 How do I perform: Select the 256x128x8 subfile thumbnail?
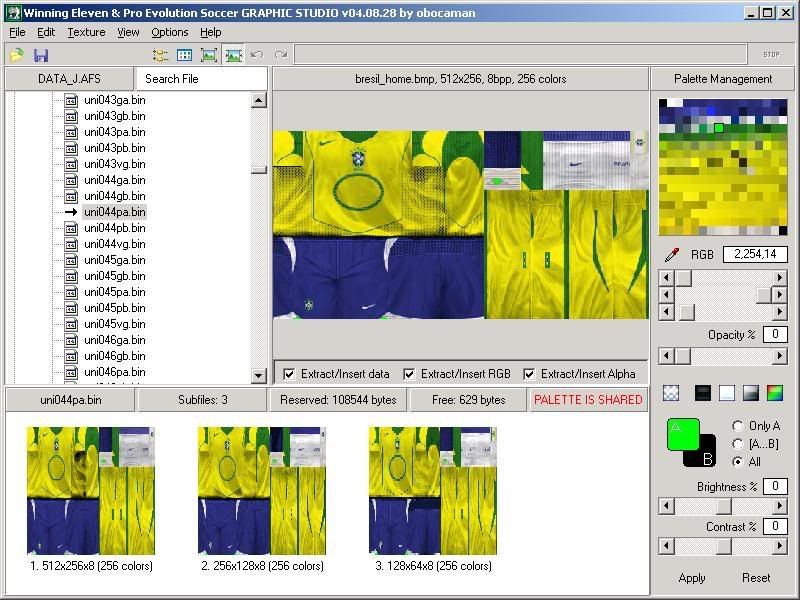(262, 491)
